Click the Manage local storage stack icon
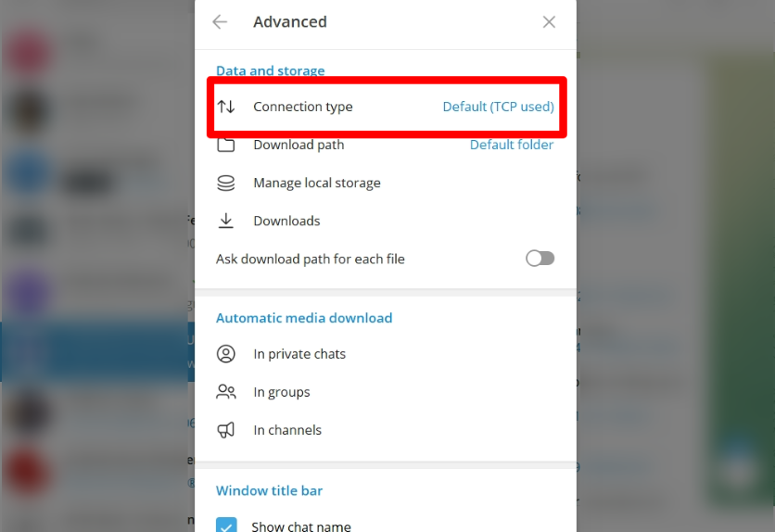The width and height of the screenshot is (775, 532). [226, 184]
